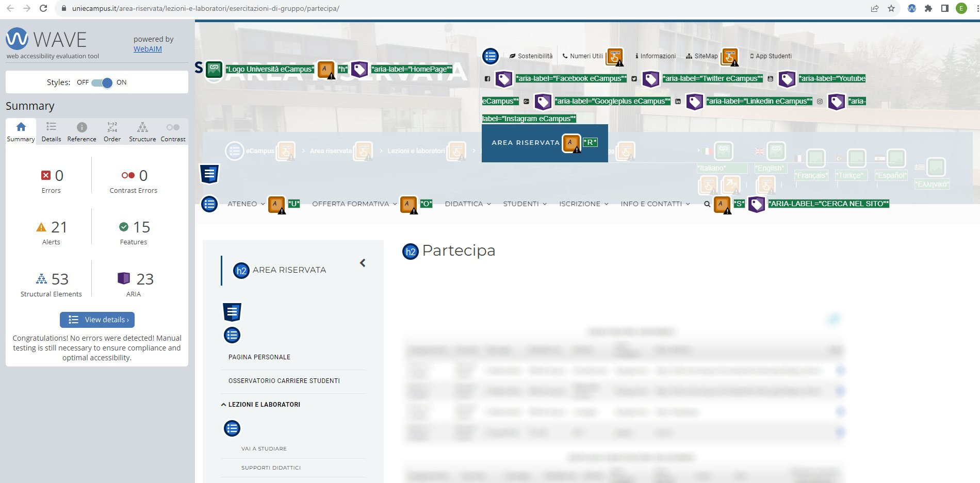Screen dimensions: 980x483
Task: Open the Numeri Utili link
Action: coord(582,56)
